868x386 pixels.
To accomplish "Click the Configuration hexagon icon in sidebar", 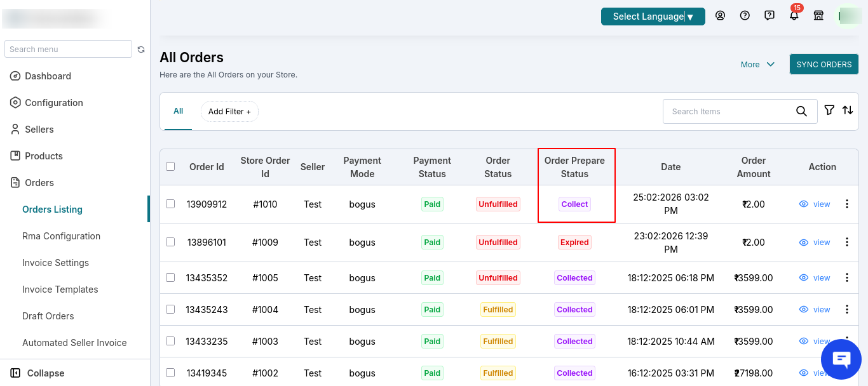I will [15, 103].
